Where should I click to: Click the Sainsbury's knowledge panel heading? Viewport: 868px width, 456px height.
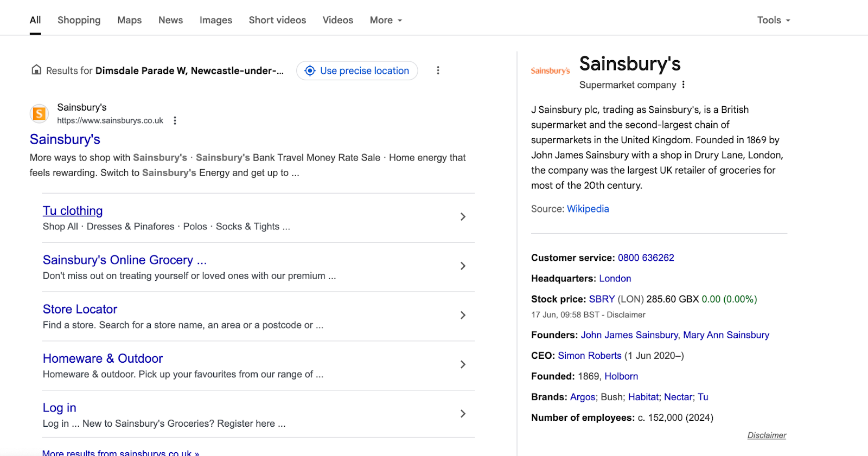tap(630, 63)
